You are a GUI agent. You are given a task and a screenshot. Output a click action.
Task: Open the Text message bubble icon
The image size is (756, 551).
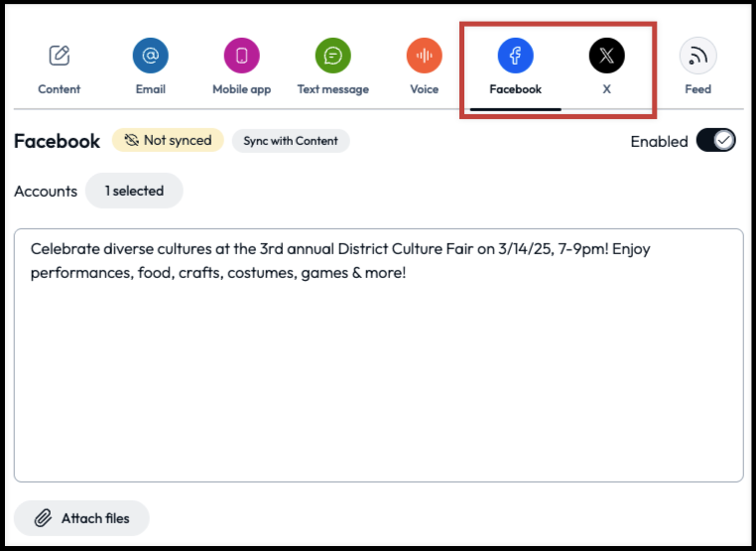point(333,56)
